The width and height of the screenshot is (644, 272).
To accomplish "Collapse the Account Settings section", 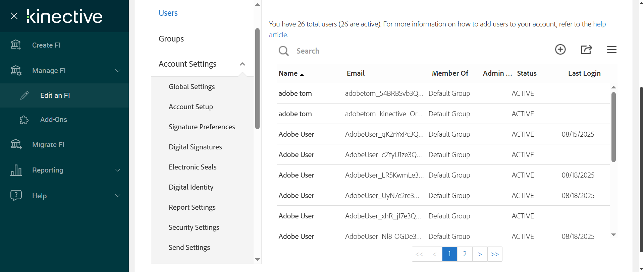I will pos(243,64).
